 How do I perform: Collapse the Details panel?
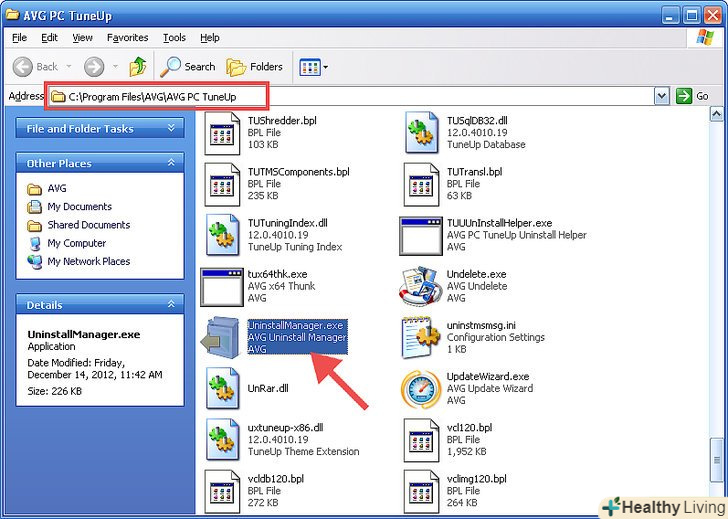[171, 304]
